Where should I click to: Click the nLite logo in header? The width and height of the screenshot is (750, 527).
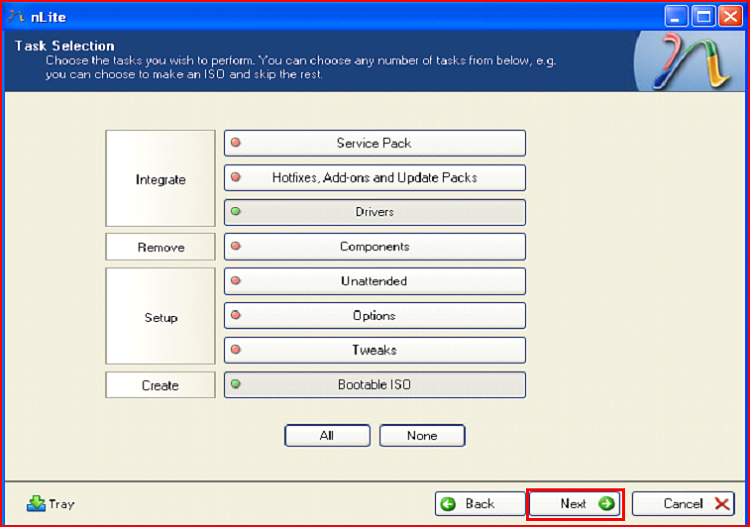point(692,61)
